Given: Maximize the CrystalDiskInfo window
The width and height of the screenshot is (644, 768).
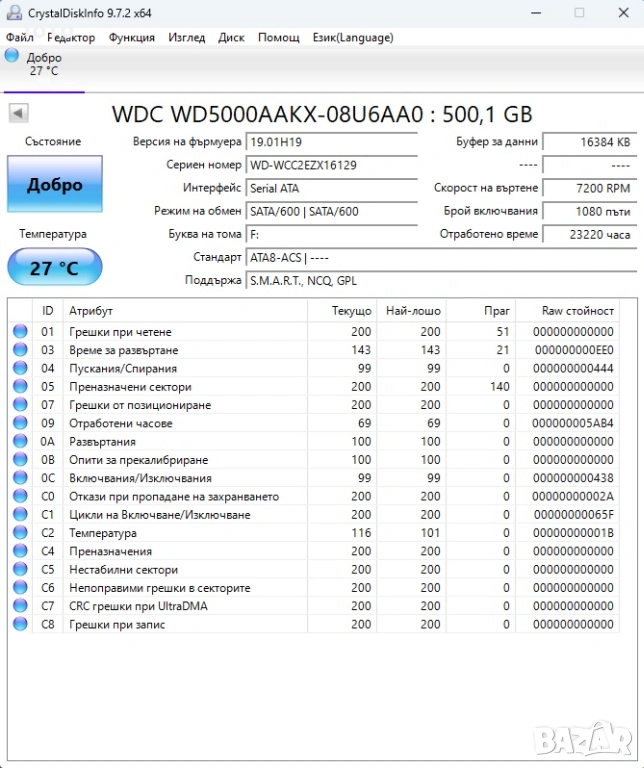Looking at the screenshot, I should tap(578, 13).
